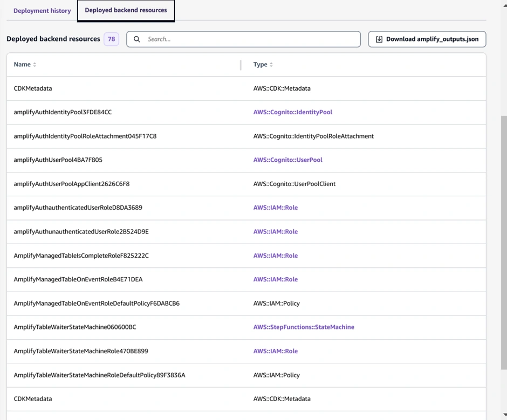The width and height of the screenshot is (507, 420).
Task: Open the AWS::StepFunctions::StateMachine link
Action: point(304,327)
